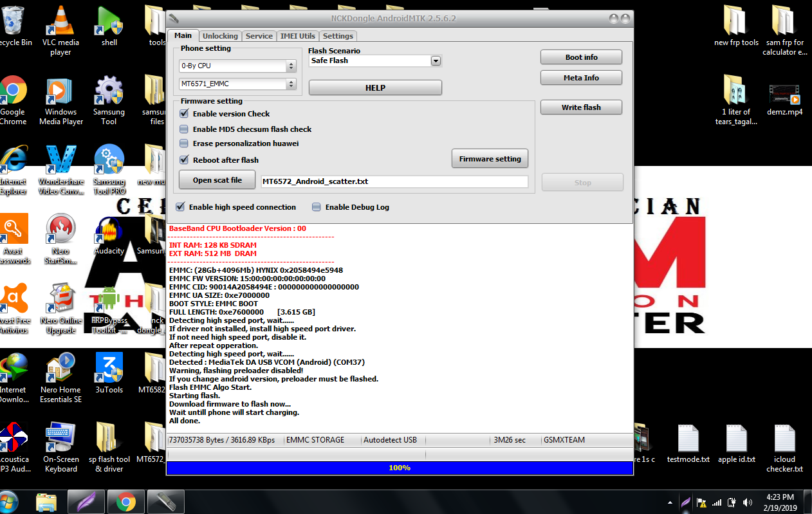Viewport: 812px width, 514px height.
Task: Open Firmware setting button
Action: [x=490, y=159]
